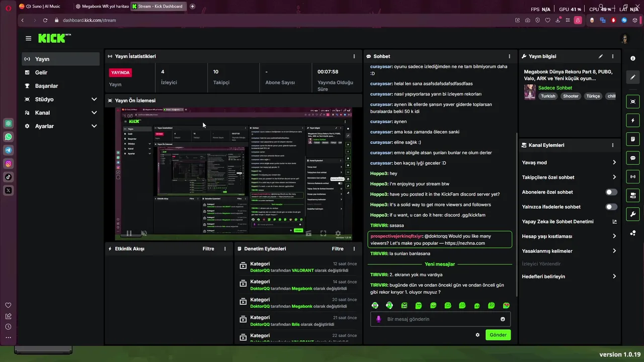Click the user avatar at top right
The width and height of the screenshot is (644, 362).
pyautogui.click(x=625, y=39)
